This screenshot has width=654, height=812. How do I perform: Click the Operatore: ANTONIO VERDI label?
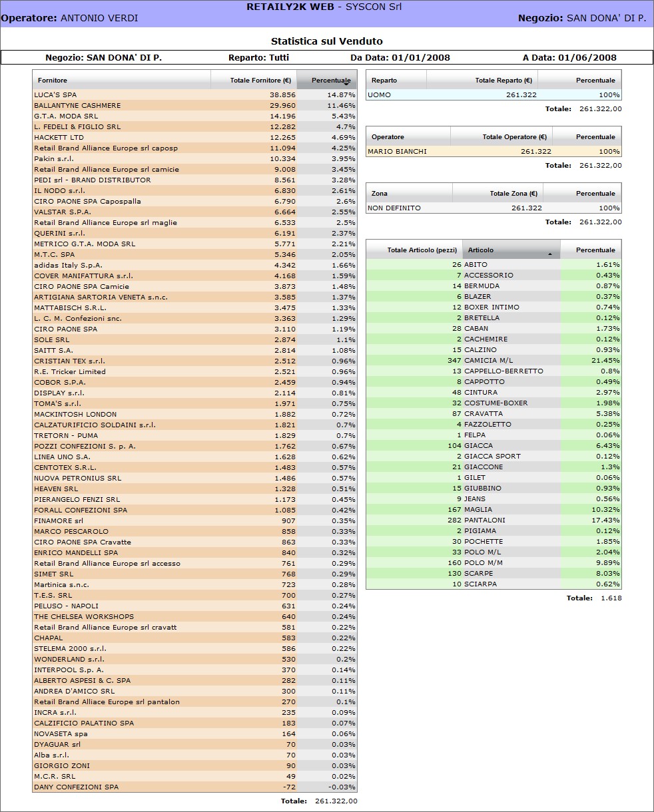(x=70, y=18)
